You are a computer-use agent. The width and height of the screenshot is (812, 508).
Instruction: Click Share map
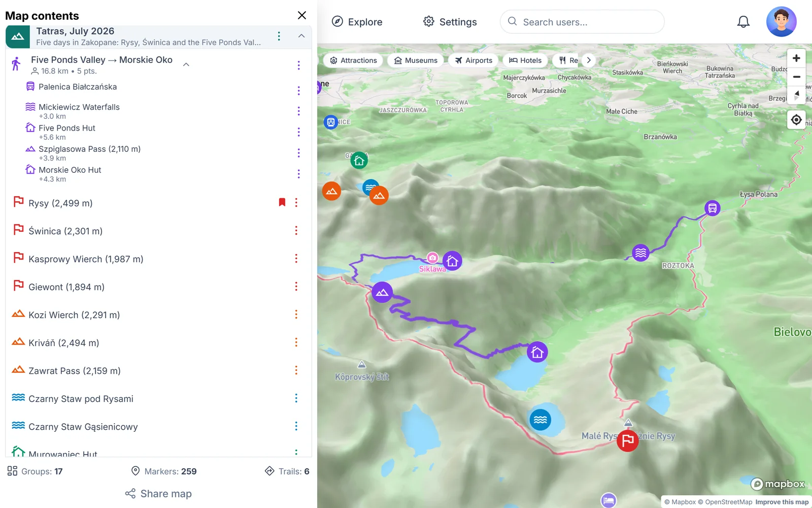[x=158, y=494]
